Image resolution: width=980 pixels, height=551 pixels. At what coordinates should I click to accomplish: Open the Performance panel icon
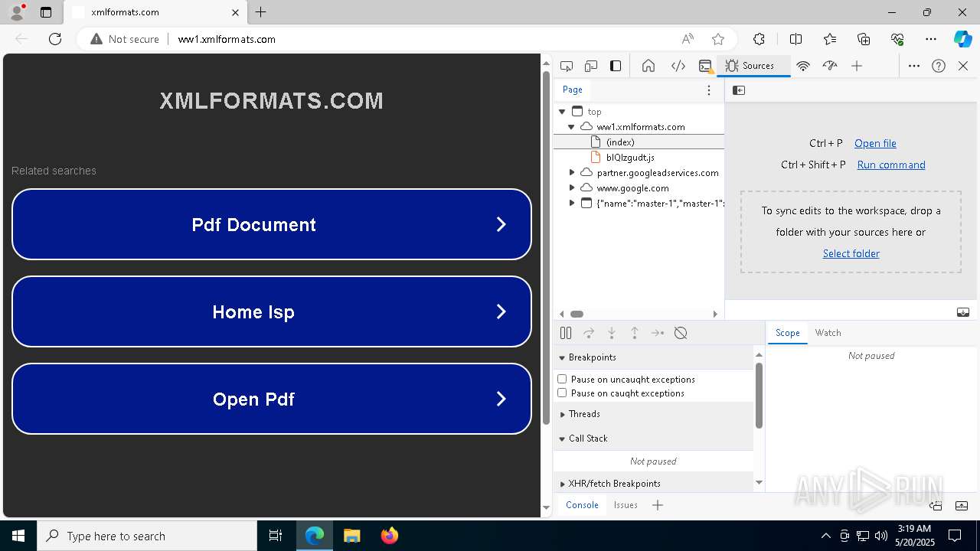(x=830, y=66)
